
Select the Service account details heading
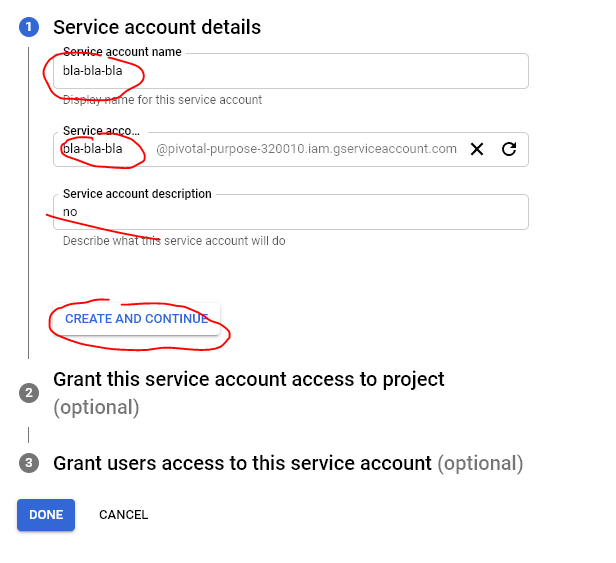(x=157, y=28)
